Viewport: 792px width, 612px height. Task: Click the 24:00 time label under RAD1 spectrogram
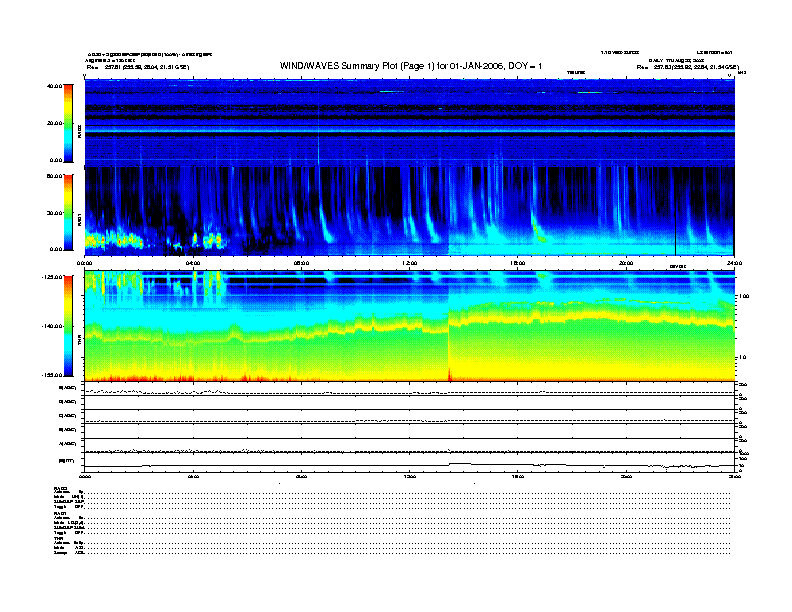734,263
